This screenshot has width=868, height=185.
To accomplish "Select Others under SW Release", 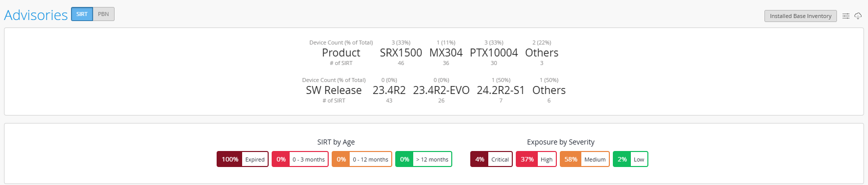I will (x=549, y=90).
